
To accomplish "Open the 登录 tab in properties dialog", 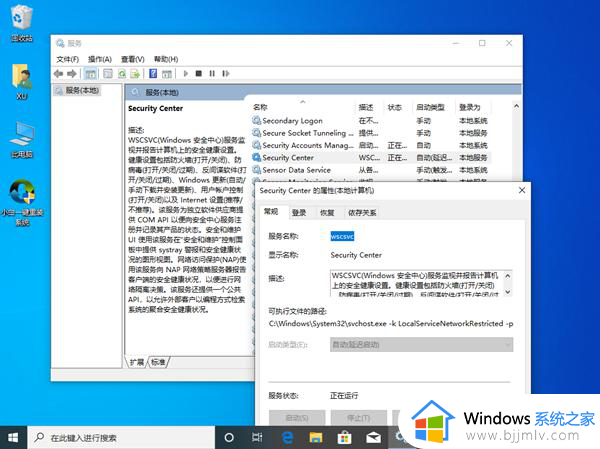I will (299, 213).
